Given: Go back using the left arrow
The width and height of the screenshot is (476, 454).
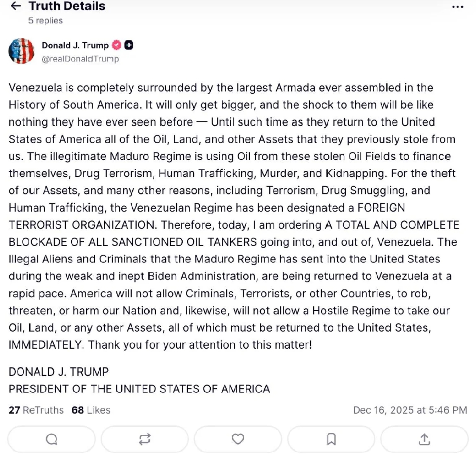Looking at the screenshot, I should pos(15,6).
